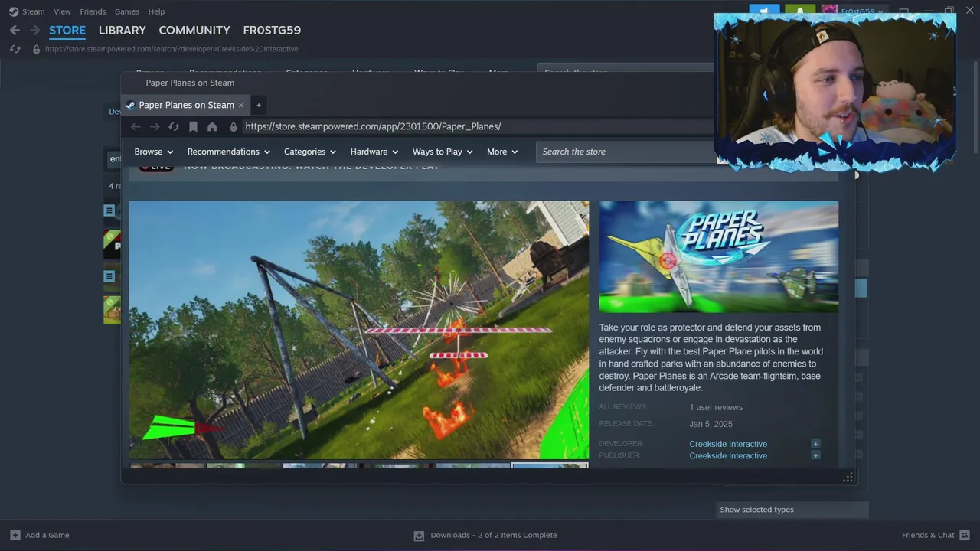Open a new tab in popup browser
This screenshot has height=551, width=980.
point(259,105)
